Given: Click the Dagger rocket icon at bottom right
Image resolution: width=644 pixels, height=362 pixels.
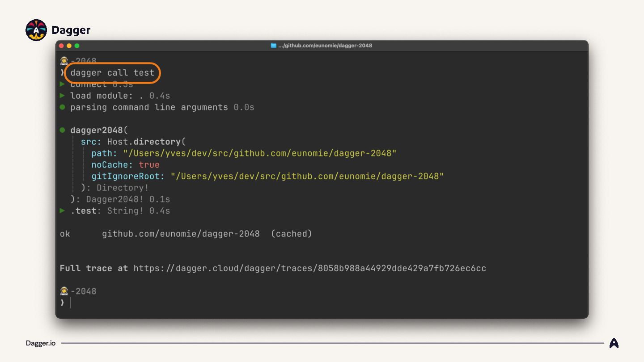Looking at the screenshot, I should coord(614,343).
